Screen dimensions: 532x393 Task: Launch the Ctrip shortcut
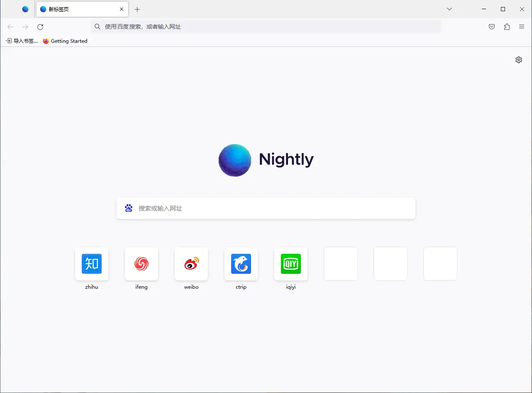tap(241, 264)
